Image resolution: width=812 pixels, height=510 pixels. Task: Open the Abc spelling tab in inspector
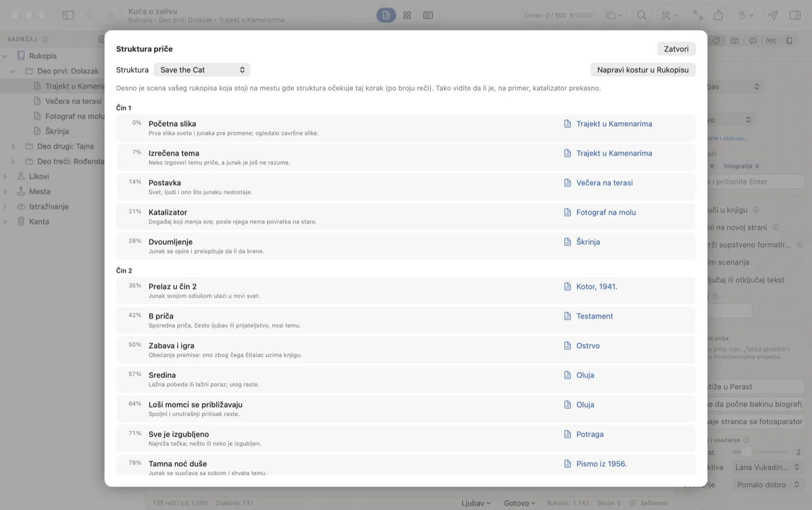771,41
